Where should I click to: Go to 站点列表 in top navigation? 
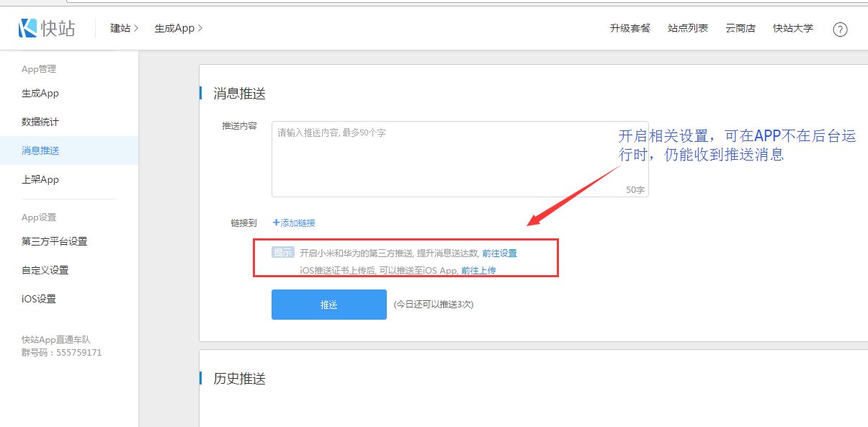coord(687,28)
